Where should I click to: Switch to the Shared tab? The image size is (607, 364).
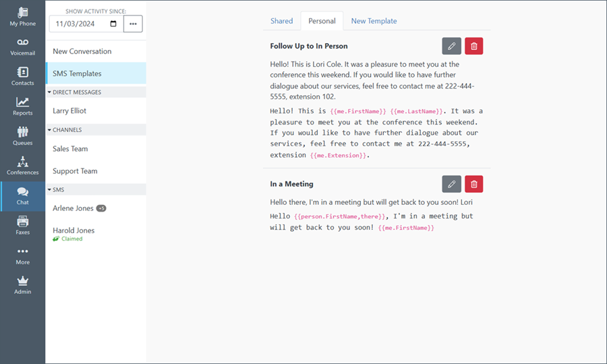pos(281,21)
